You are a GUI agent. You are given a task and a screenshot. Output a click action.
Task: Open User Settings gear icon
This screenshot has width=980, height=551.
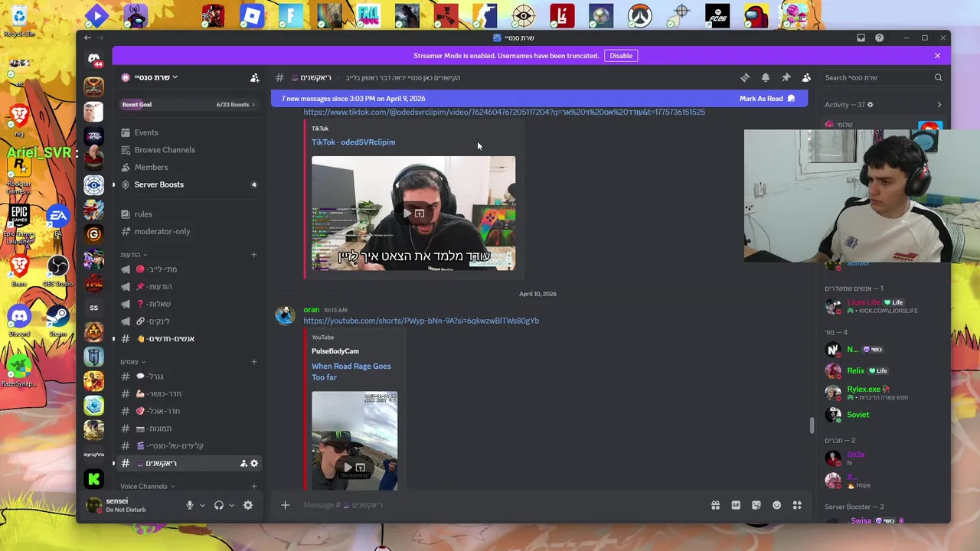(248, 505)
